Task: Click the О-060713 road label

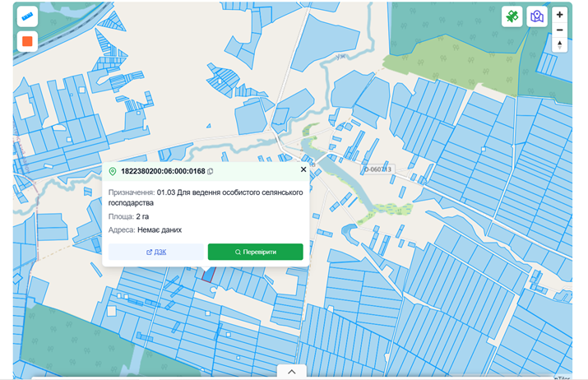Action: (x=378, y=169)
